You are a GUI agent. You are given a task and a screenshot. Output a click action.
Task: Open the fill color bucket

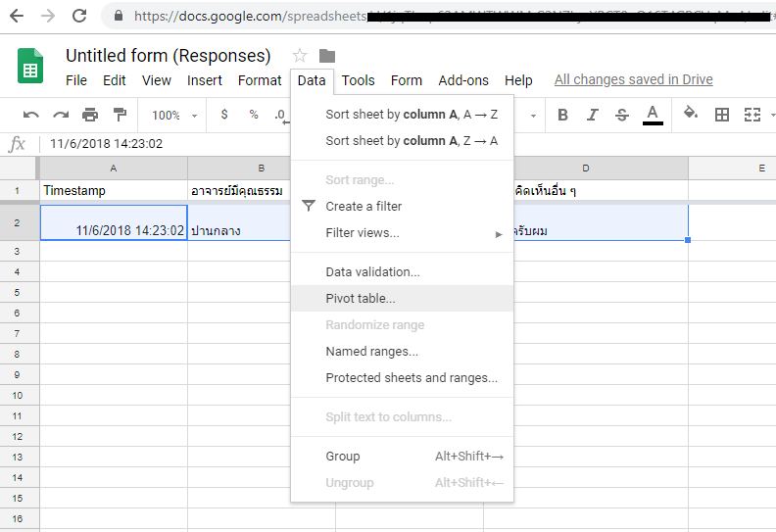[691, 115]
